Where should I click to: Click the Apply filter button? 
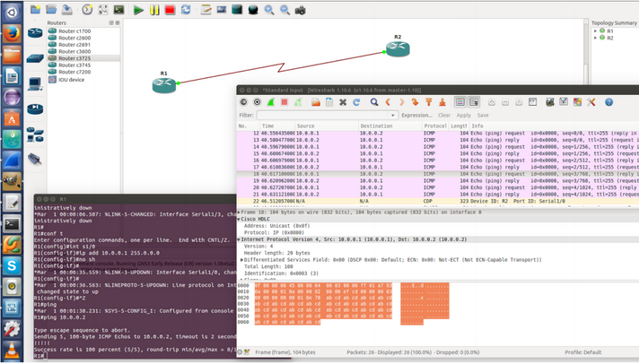464,116
